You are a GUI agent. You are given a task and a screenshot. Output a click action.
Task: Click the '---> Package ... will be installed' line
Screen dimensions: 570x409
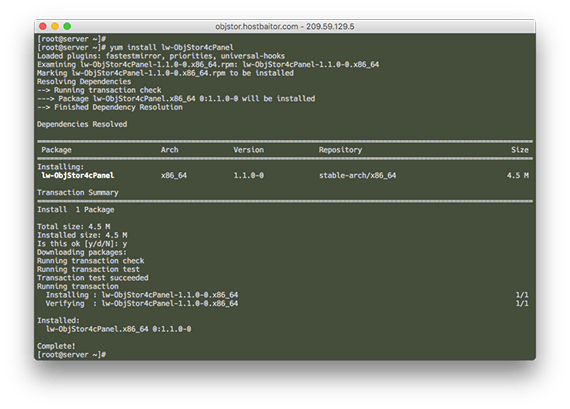tap(176, 99)
